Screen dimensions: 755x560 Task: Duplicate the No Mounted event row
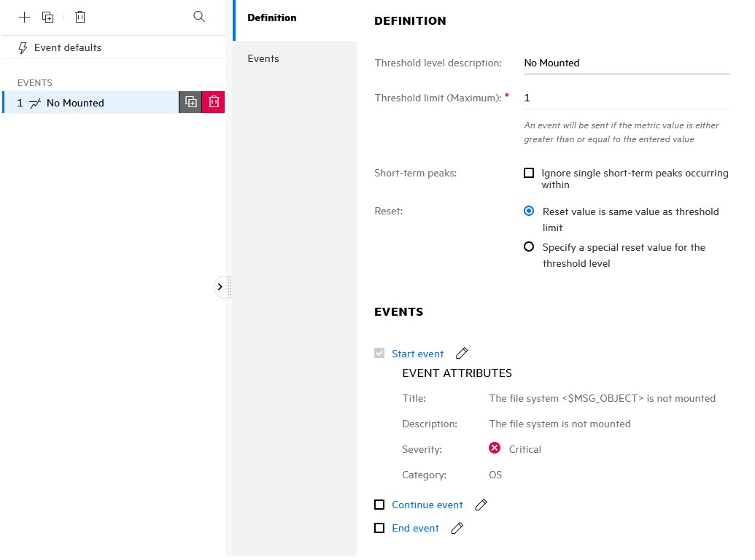click(x=190, y=102)
